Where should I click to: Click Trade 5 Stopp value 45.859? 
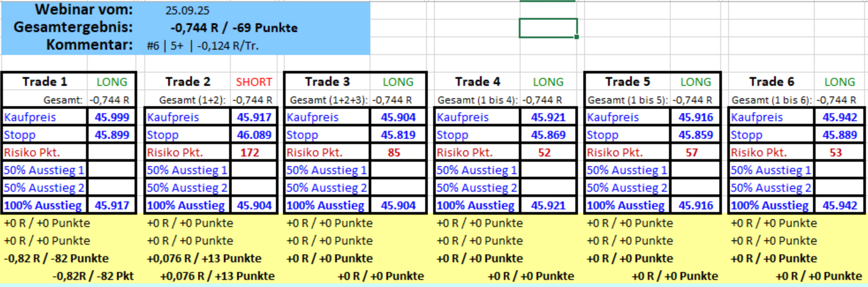point(695,135)
